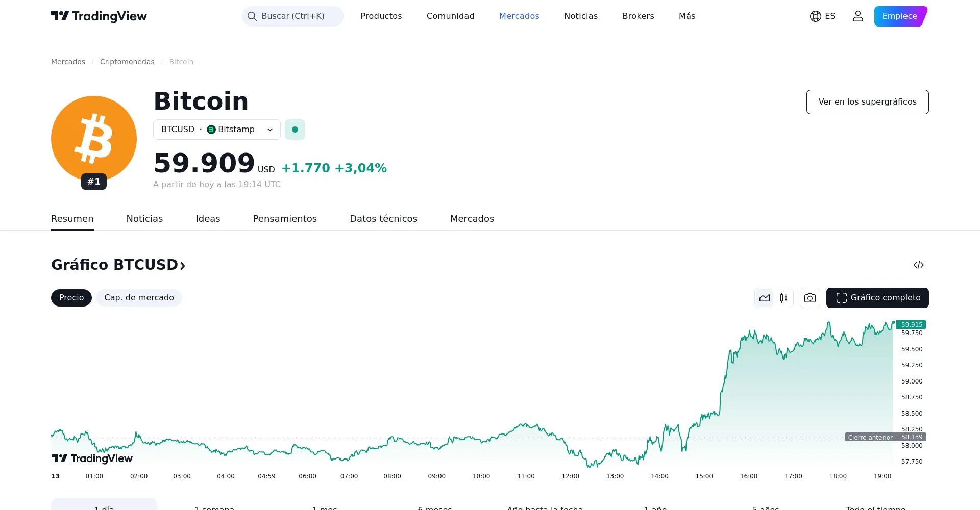Screen dimensions: 980x510
Task: Open the user profile icon
Action: coord(858,16)
